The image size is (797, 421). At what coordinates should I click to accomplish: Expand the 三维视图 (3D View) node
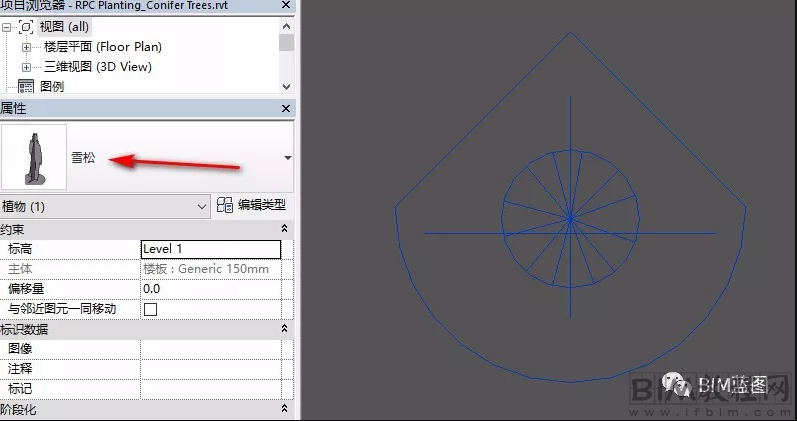pyautogui.click(x=27, y=67)
